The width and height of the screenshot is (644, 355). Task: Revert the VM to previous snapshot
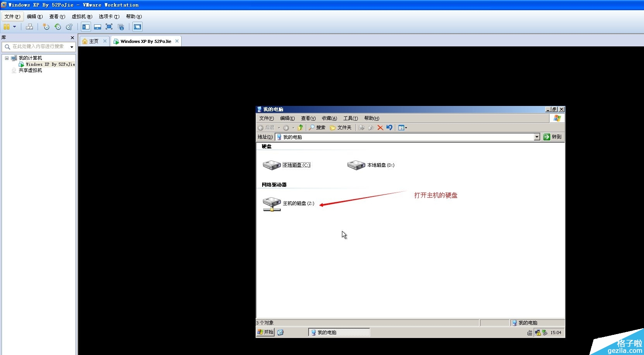point(58,27)
